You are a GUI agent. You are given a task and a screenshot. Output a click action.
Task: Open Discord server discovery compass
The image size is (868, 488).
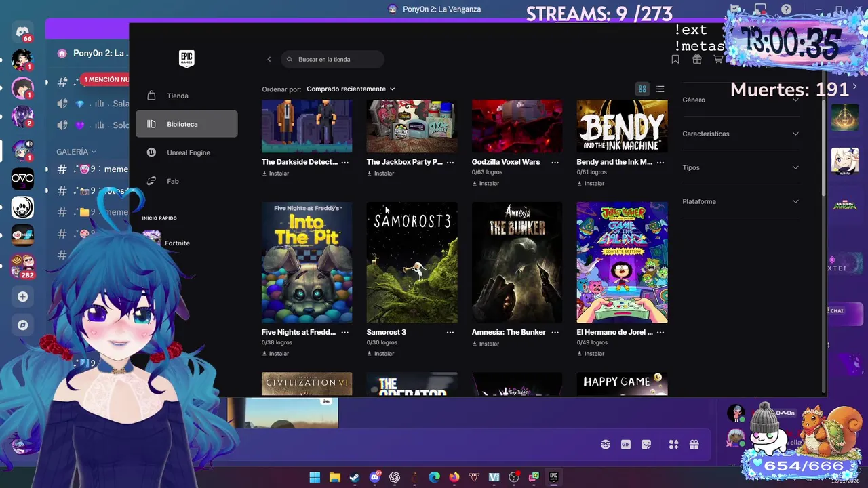click(x=22, y=325)
